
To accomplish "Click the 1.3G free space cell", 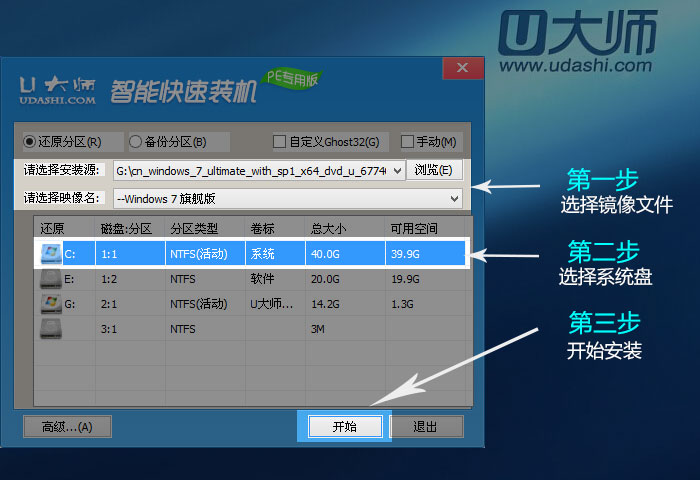I will coord(425,304).
